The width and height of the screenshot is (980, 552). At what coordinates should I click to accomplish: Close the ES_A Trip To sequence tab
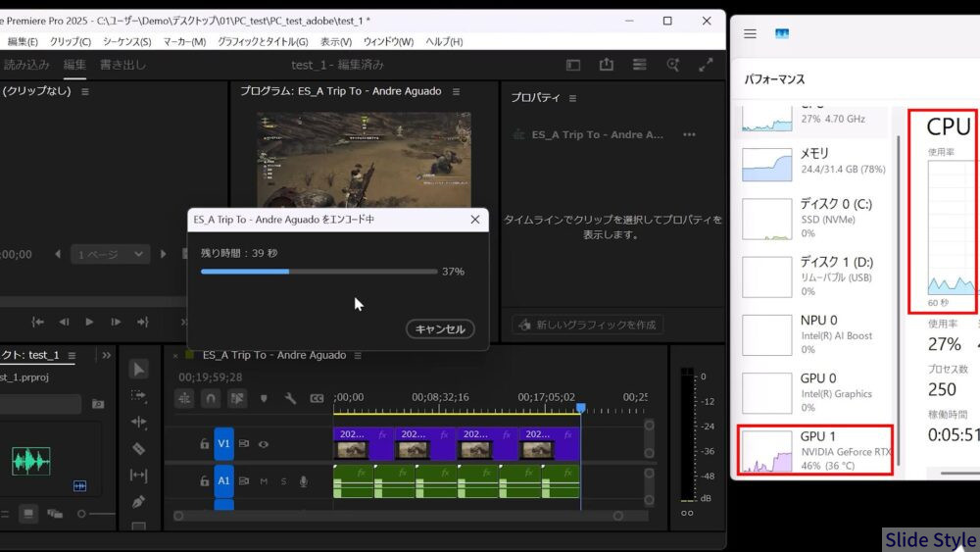point(175,356)
